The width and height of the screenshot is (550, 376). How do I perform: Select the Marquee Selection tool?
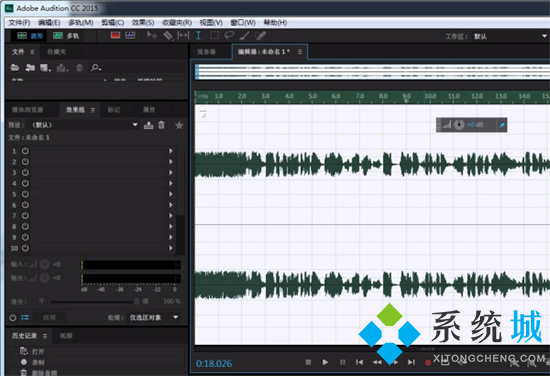click(x=214, y=35)
